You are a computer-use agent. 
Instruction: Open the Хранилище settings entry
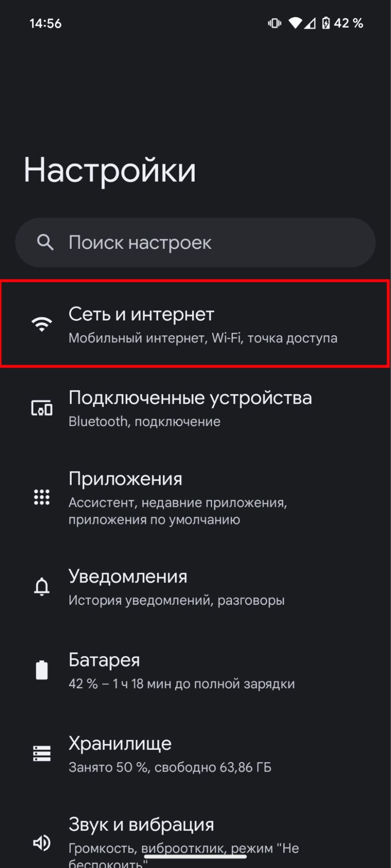(x=195, y=754)
